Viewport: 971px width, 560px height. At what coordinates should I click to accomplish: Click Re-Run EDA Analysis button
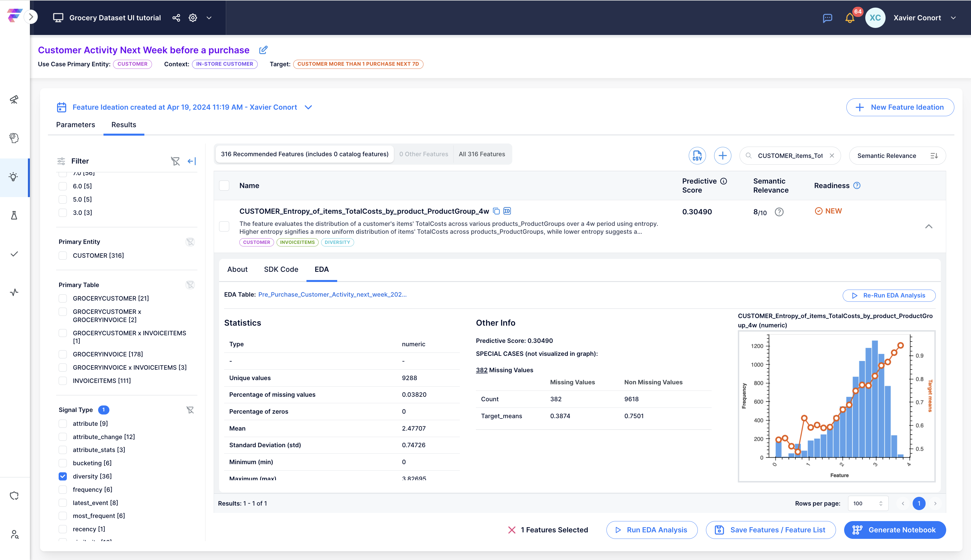point(889,296)
